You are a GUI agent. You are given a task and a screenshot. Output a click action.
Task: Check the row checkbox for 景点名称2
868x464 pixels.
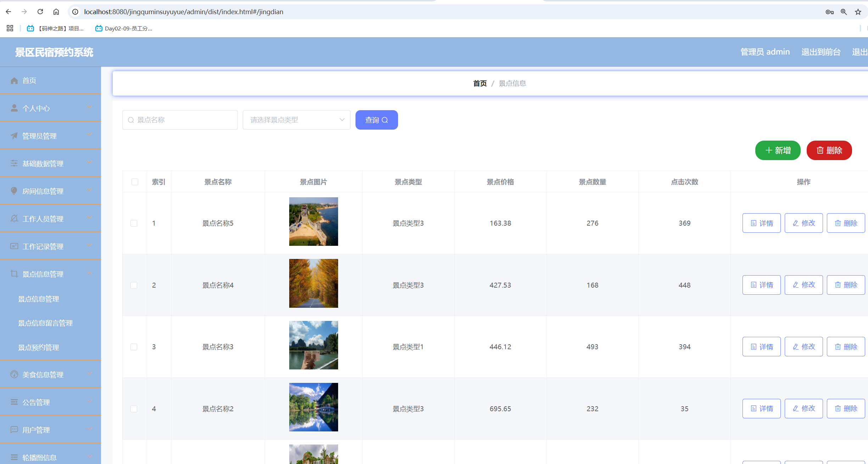point(134,409)
